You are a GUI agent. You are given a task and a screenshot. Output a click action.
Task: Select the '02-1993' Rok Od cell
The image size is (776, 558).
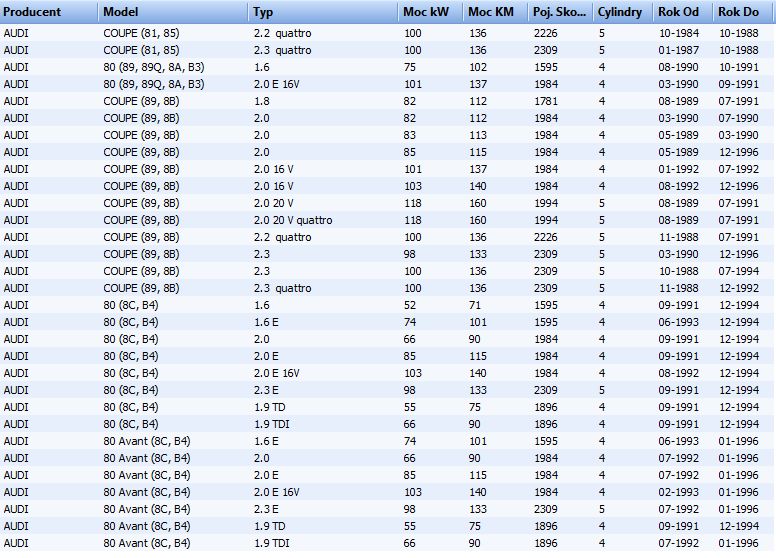[679, 492]
